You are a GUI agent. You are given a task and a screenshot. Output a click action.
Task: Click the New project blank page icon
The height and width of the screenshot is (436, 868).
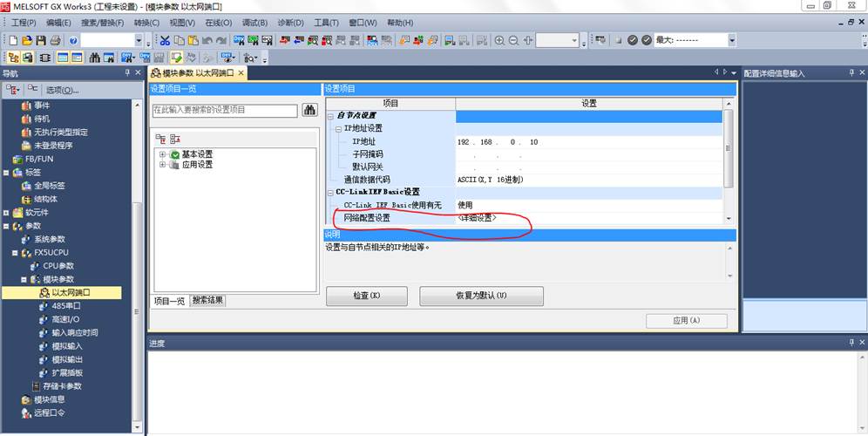click(x=14, y=40)
